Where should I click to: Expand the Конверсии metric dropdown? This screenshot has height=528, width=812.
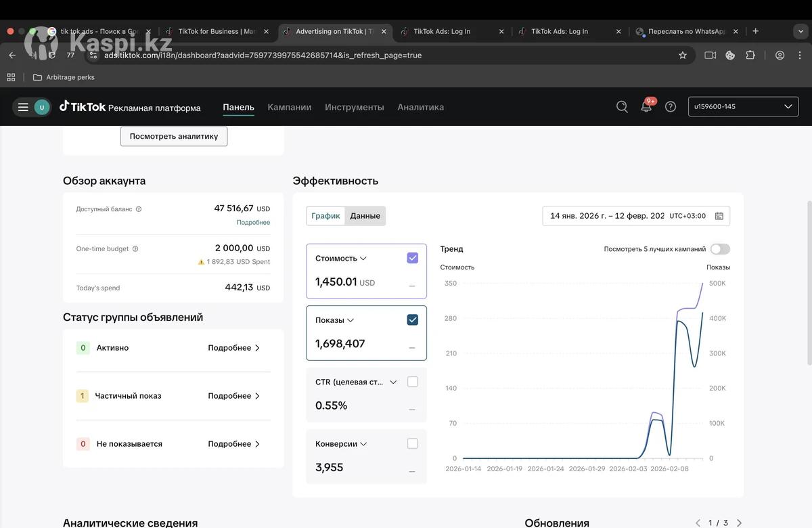(363, 444)
